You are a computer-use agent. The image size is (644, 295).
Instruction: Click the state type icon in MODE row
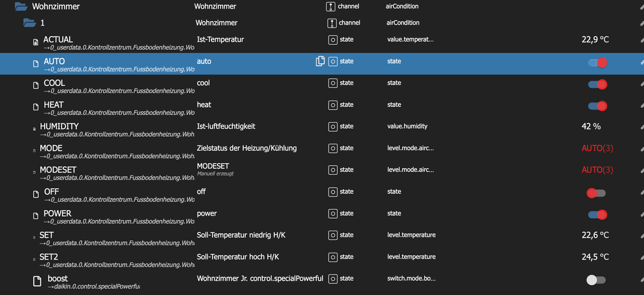click(333, 148)
